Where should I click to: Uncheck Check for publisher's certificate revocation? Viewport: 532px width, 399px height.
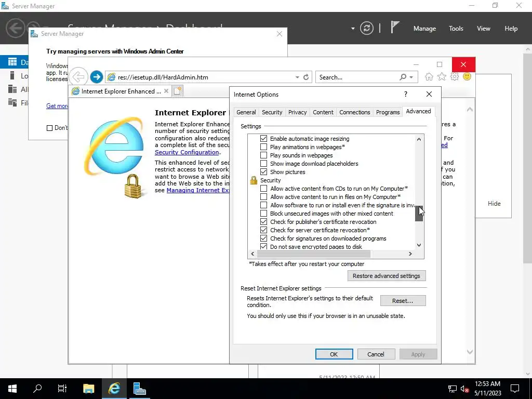[263, 221]
